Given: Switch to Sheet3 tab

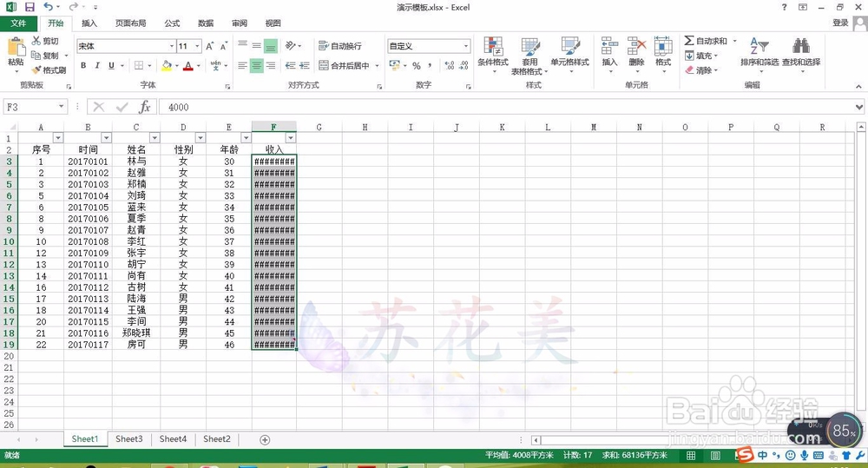Looking at the screenshot, I should (129, 439).
